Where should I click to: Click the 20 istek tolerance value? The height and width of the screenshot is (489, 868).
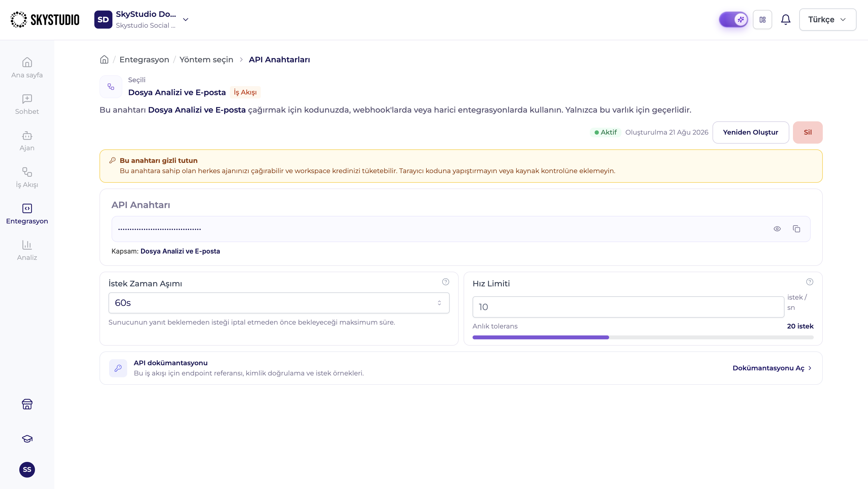click(800, 326)
